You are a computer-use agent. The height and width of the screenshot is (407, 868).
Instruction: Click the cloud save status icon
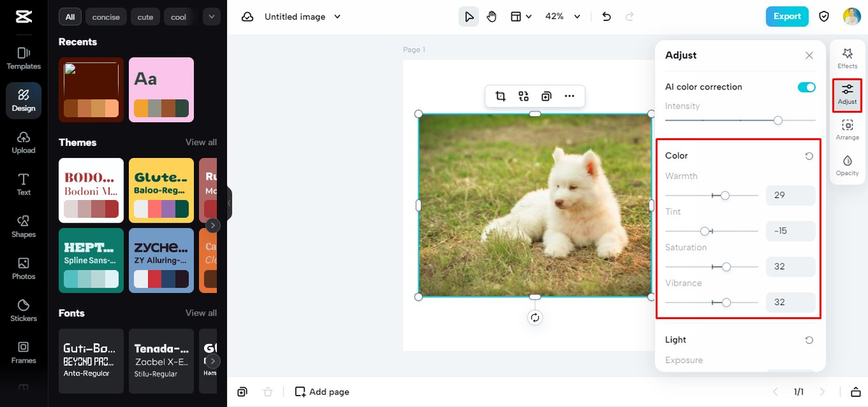coord(248,16)
